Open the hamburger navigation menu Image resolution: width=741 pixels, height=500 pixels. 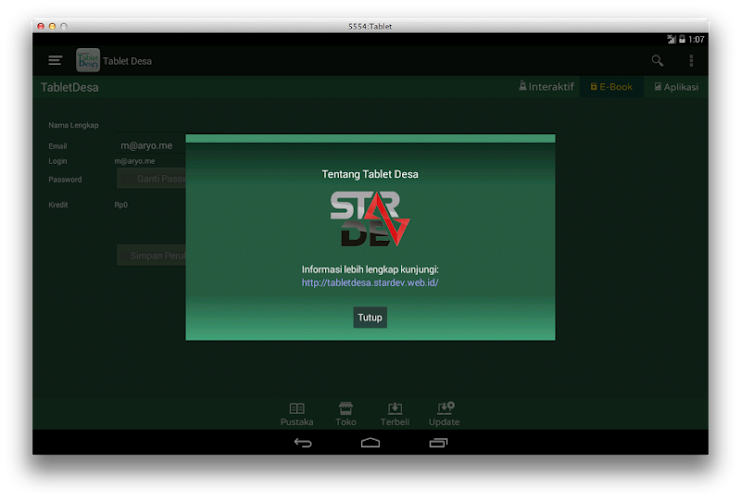[55, 60]
